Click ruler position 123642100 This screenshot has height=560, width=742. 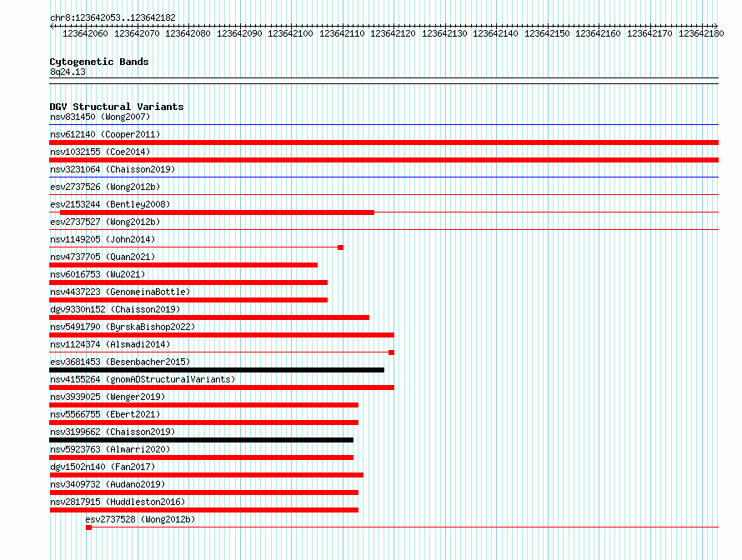point(291,33)
